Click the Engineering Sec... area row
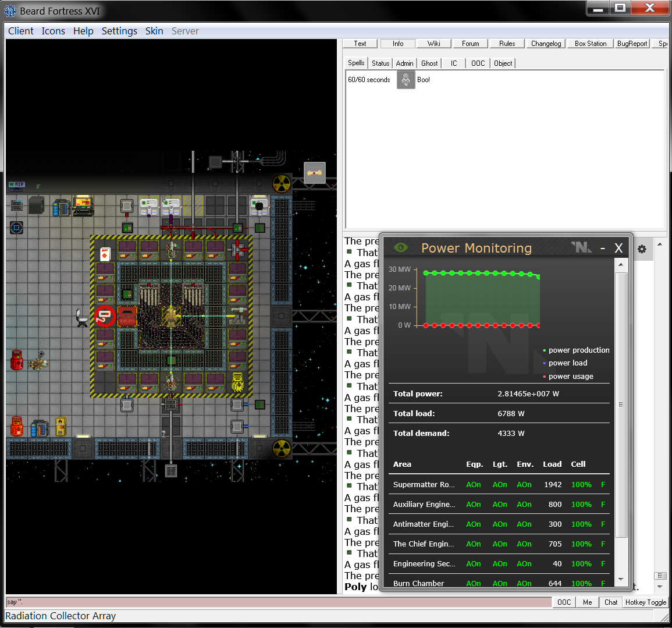Screen dimensions: 672x628 499,564
